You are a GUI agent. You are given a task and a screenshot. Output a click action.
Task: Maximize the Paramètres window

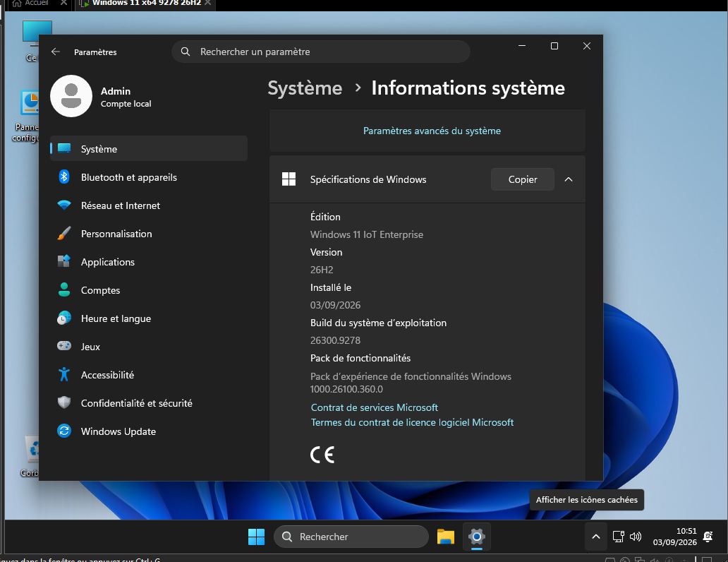click(x=554, y=46)
